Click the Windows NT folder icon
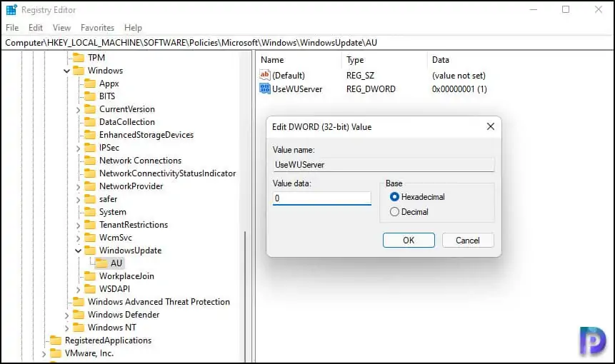Viewport: 615px width, 364px height. (79, 328)
